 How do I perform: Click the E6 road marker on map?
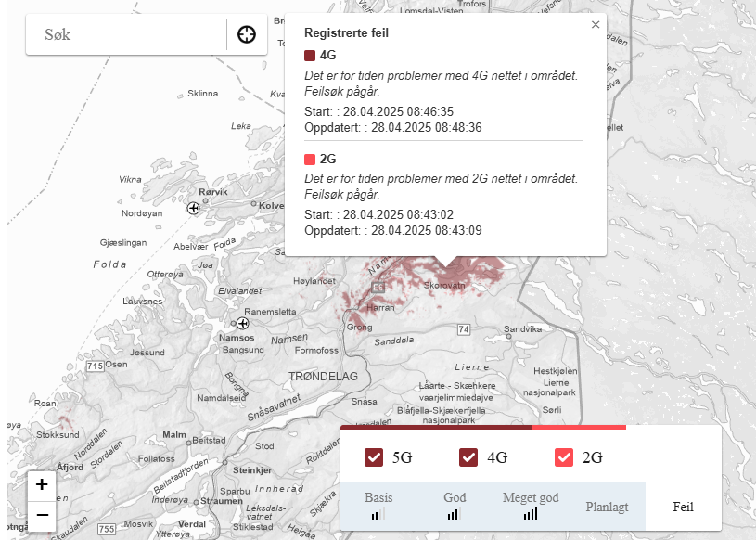[x=378, y=288]
